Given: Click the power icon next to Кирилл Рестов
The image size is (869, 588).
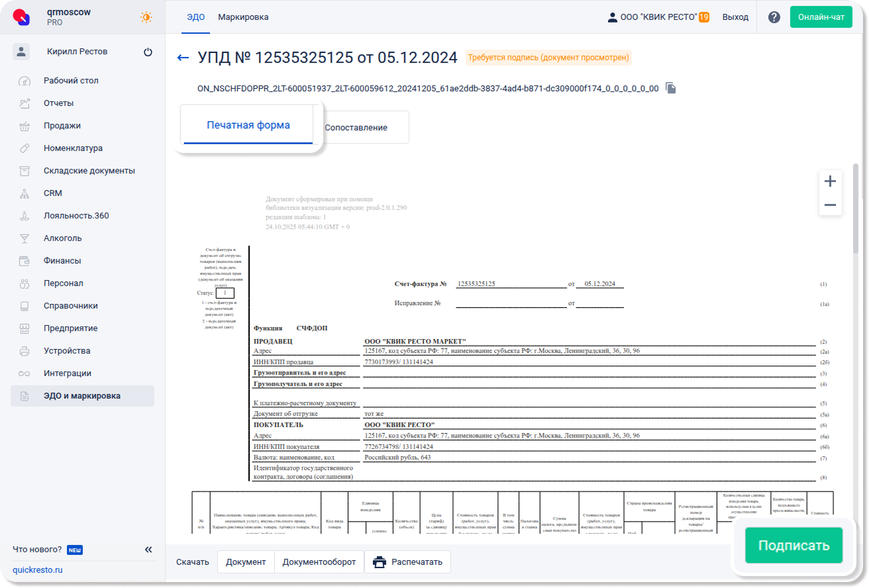Looking at the screenshot, I should 148,52.
